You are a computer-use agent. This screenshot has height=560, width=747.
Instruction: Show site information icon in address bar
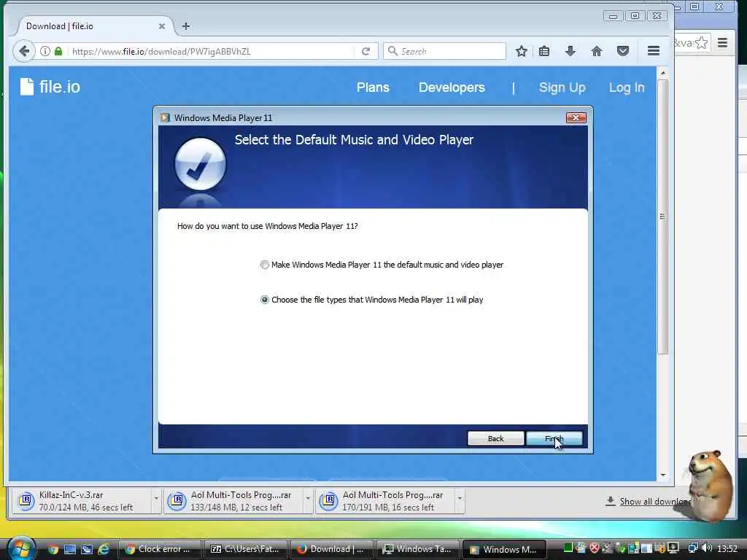(44, 51)
